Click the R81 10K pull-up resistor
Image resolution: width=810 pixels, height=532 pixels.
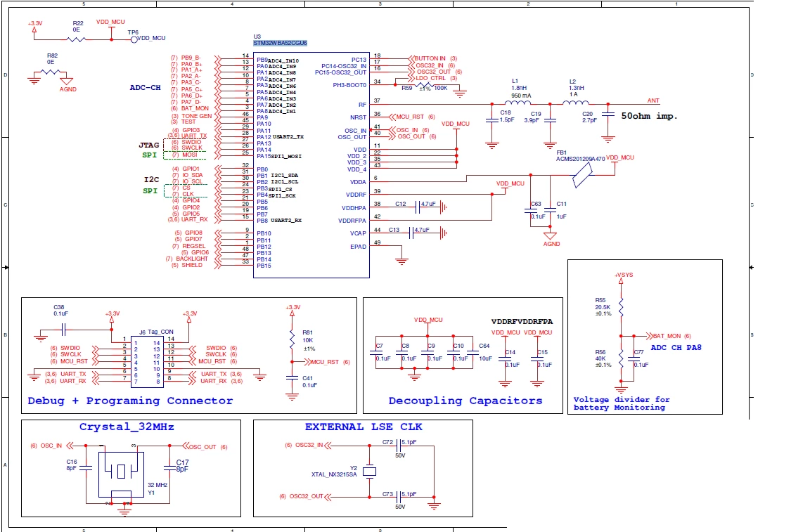(292, 339)
